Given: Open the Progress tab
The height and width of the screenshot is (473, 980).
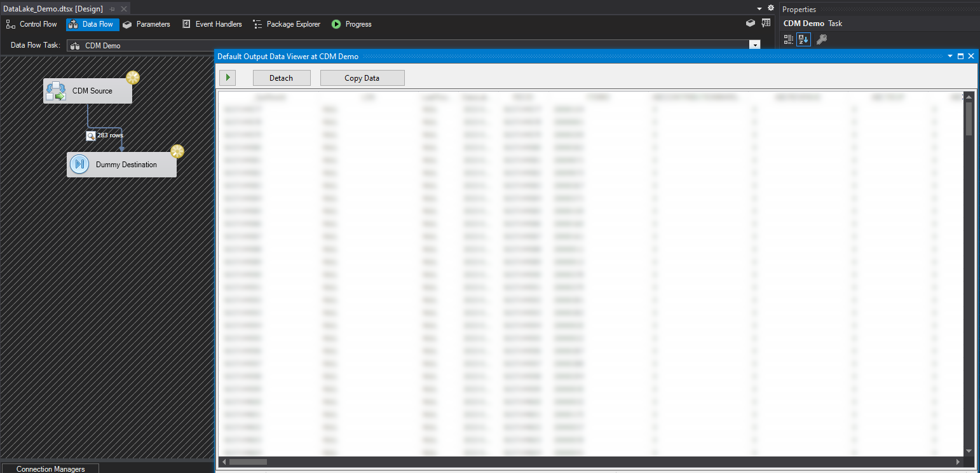Looking at the screenshot, I should click(351, 24).
